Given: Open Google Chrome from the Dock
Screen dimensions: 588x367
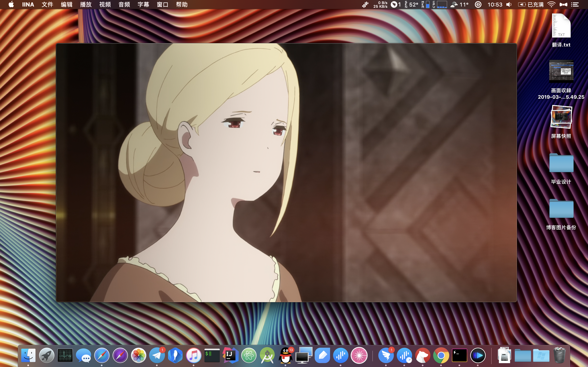Looking at the screenshot, I should pyautogui.click(x=441, y=356).
